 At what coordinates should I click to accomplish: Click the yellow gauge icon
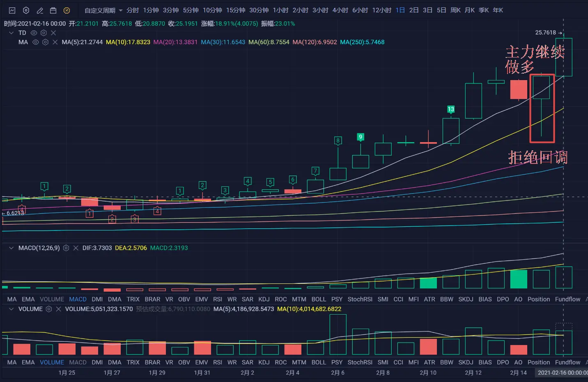click(x=67, y=10)
